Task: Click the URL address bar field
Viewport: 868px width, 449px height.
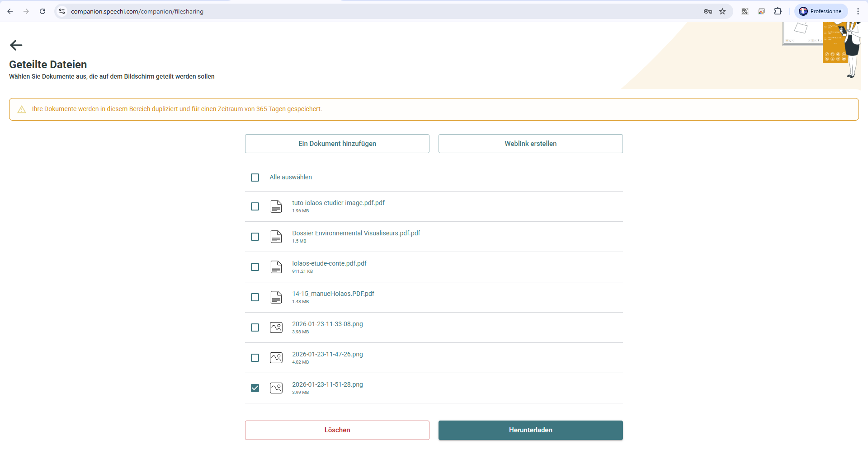Action: point(362,11)
